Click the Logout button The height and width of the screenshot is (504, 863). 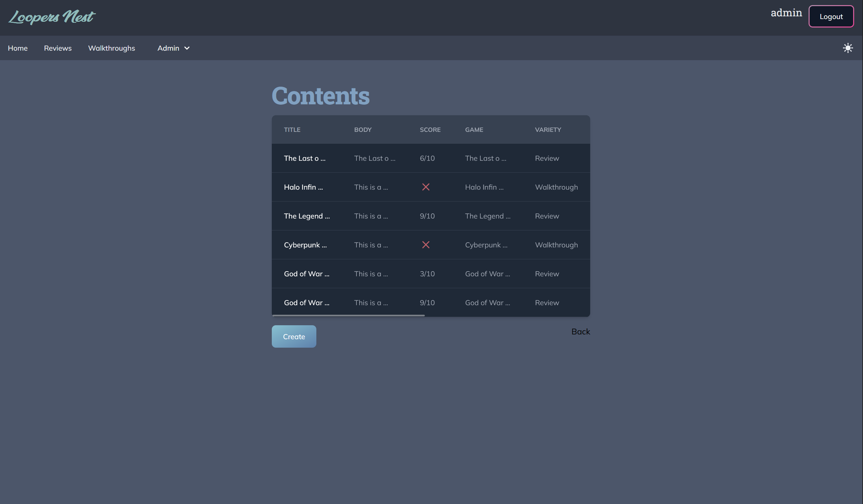pyautogui.click(x=831, y=16)
